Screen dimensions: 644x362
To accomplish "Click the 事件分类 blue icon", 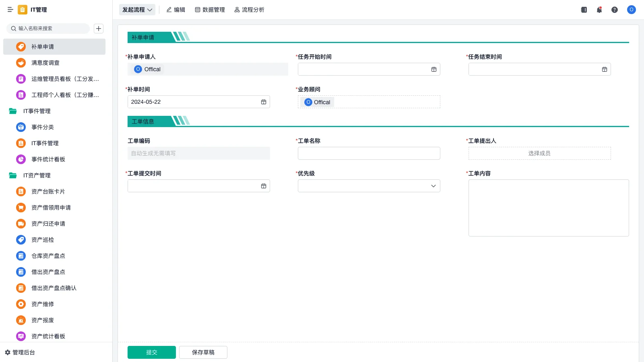I will point(21,127).
